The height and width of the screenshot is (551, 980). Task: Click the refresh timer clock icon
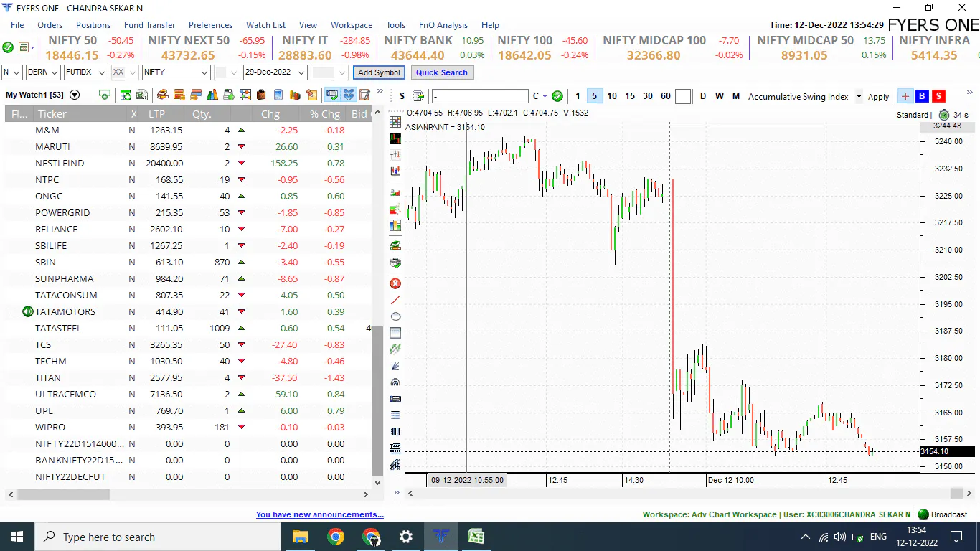943,115
